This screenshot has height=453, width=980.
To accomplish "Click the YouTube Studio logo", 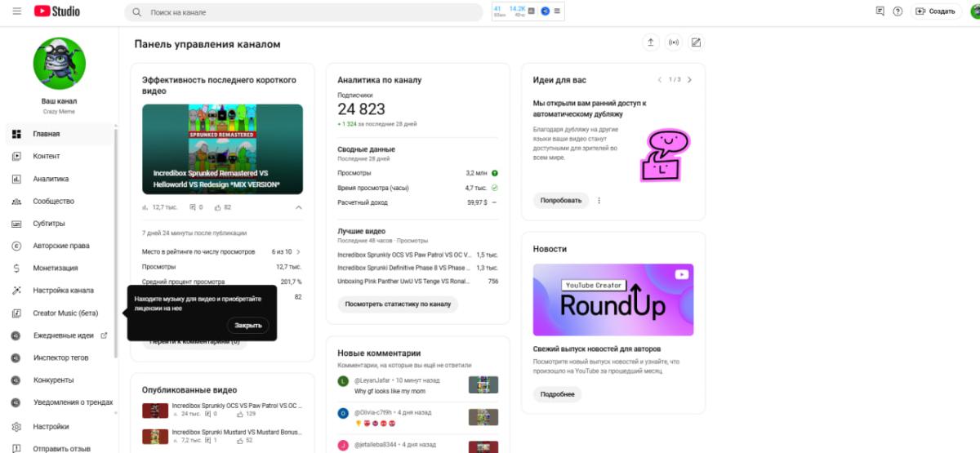I will tap(57, 11).
